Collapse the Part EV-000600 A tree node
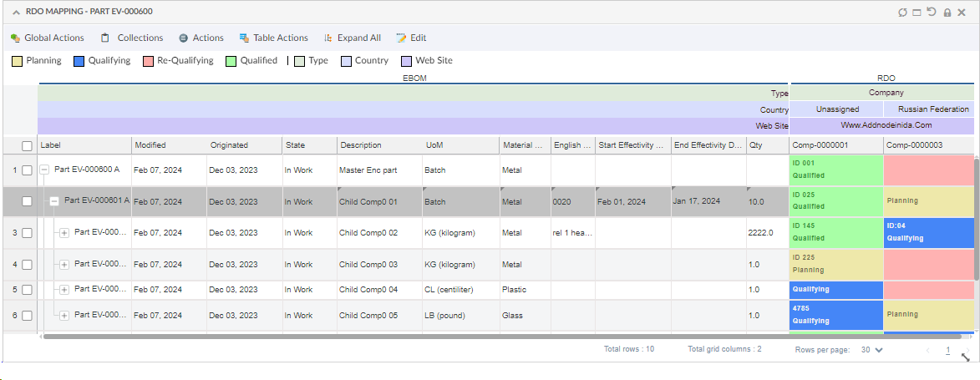Screen dimensions: 980x380 coord(44,170)
